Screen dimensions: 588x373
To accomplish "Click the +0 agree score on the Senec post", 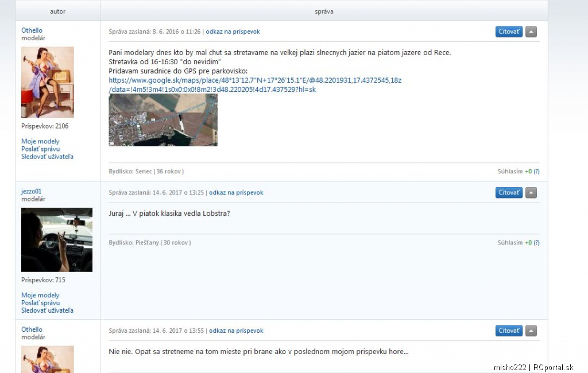I will tap(528, 172).
